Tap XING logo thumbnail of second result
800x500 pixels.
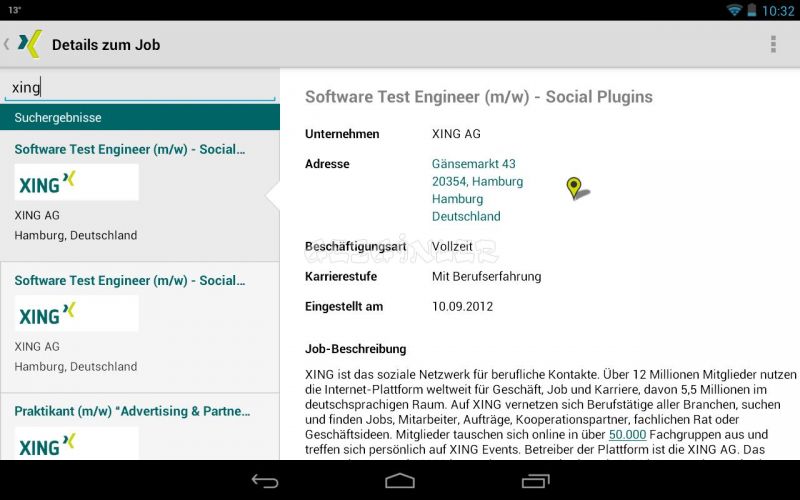pos(77,313)
